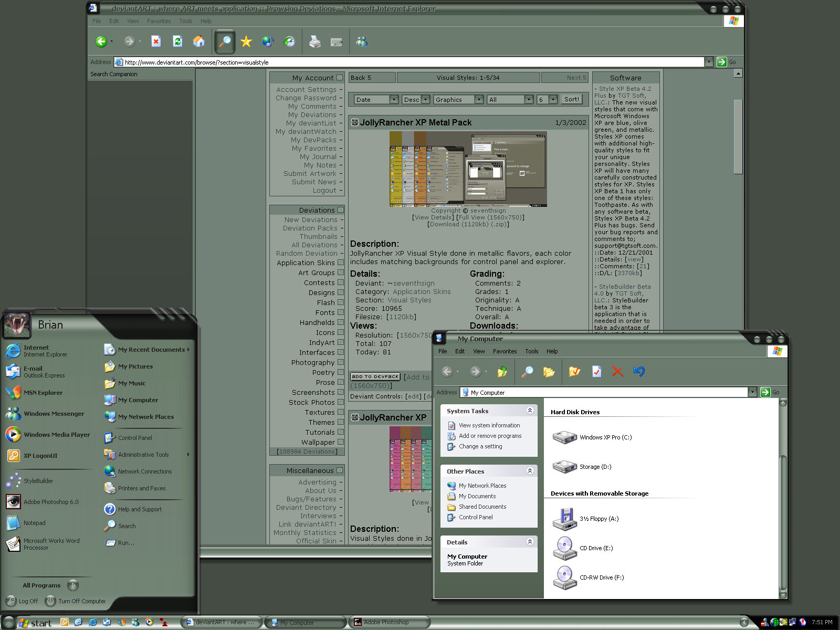Collapse the System Tasks panel

[x=530, y=411]
